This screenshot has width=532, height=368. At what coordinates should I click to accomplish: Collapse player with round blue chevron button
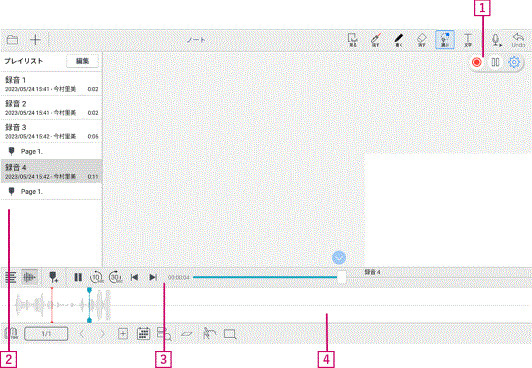pyautogui.click(x=339, y=257)
